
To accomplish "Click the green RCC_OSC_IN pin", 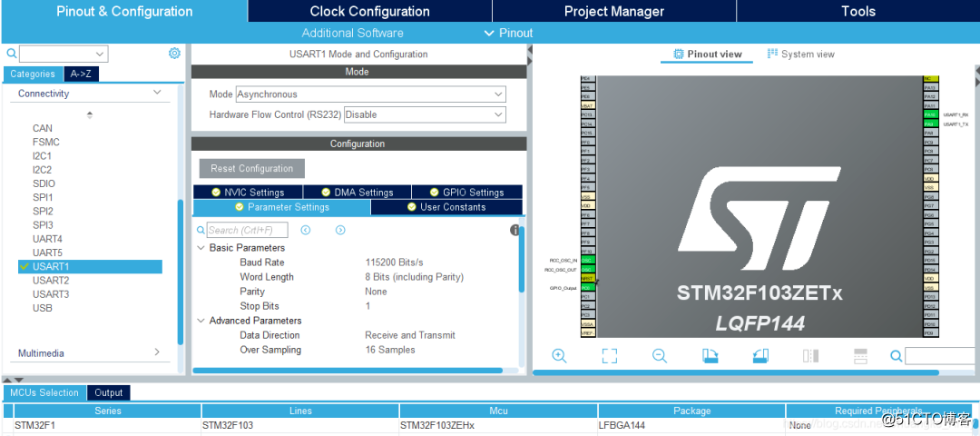I will click(x=587, y=260).
